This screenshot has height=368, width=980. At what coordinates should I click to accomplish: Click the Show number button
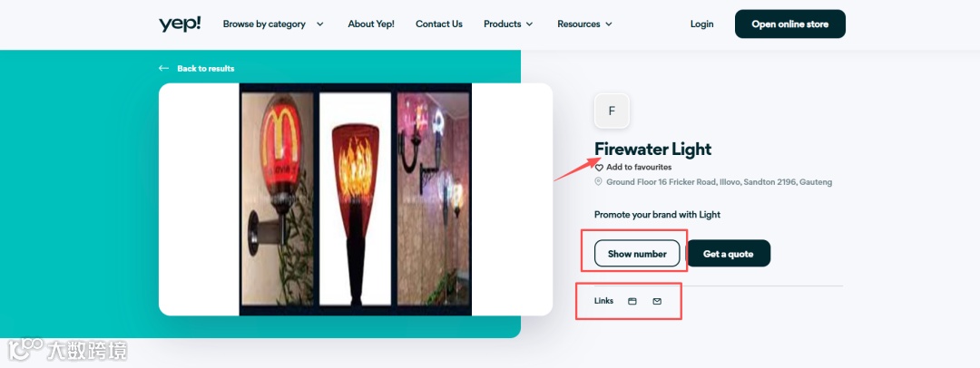point(637,254)
